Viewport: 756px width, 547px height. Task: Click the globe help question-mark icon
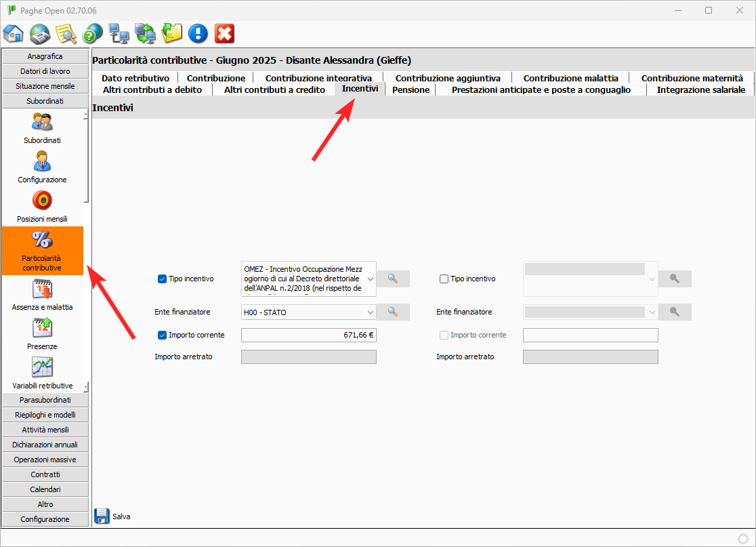pos(92,33)
